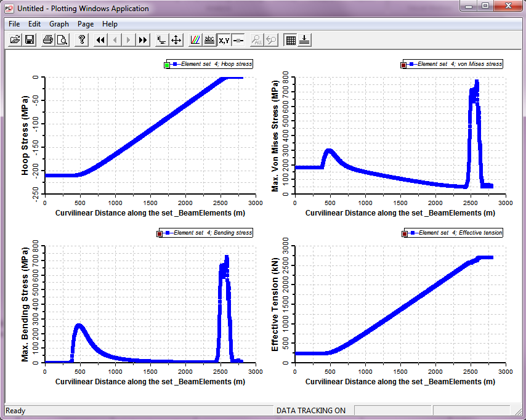Jump to last page with double-right arrow
The height and width of the screenshot is (420, 526).
point(143,40)
